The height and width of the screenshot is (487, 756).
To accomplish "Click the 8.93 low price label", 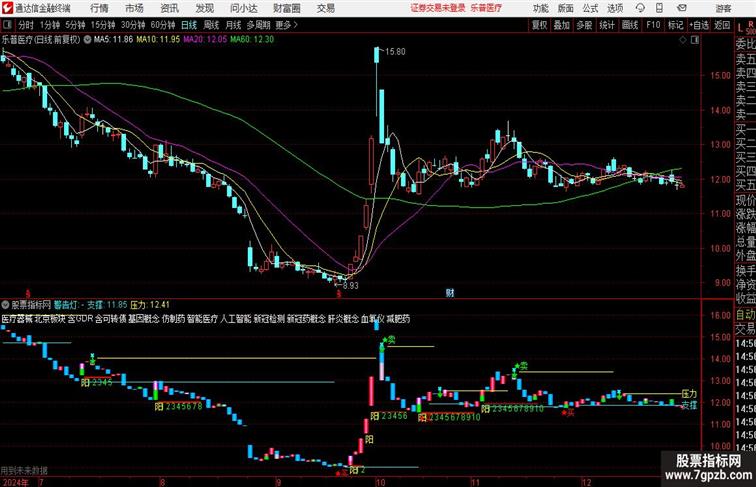I will (x=351, y=285).
